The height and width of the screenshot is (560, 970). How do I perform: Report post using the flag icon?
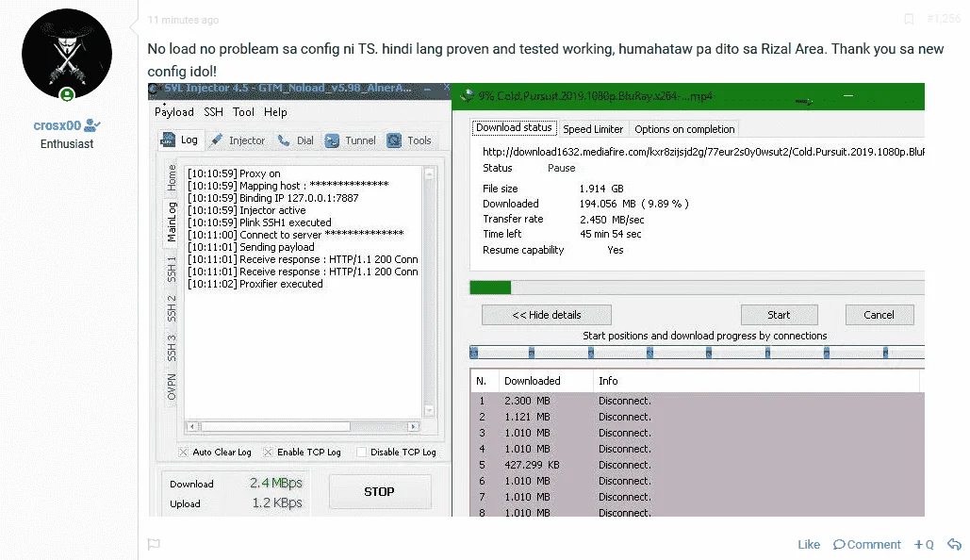(154, 545)
